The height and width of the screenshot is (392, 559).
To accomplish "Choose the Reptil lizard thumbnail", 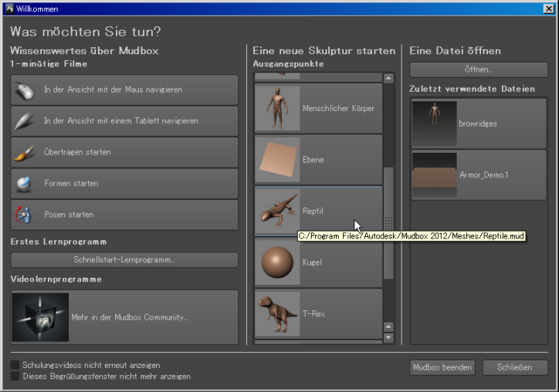I will tap(278, 211).
